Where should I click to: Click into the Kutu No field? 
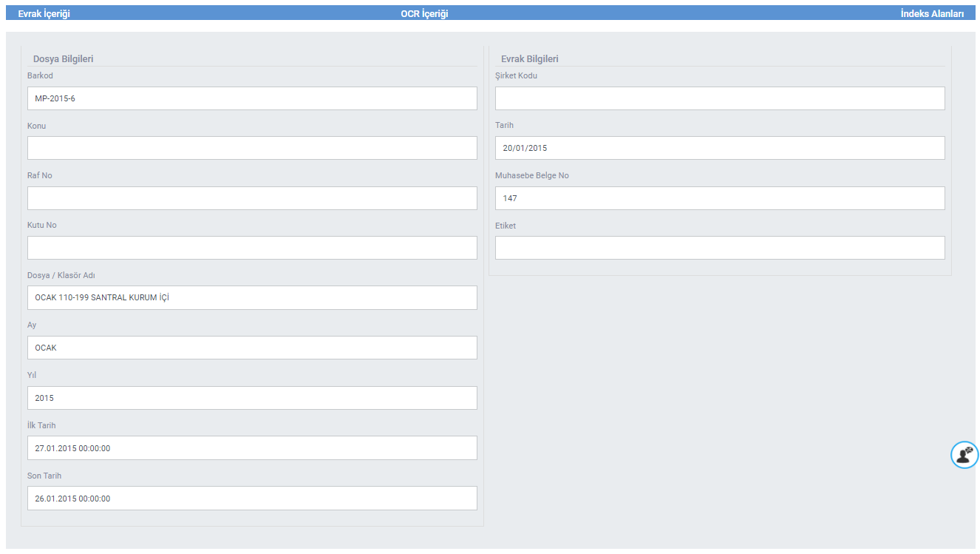(252, 248)
